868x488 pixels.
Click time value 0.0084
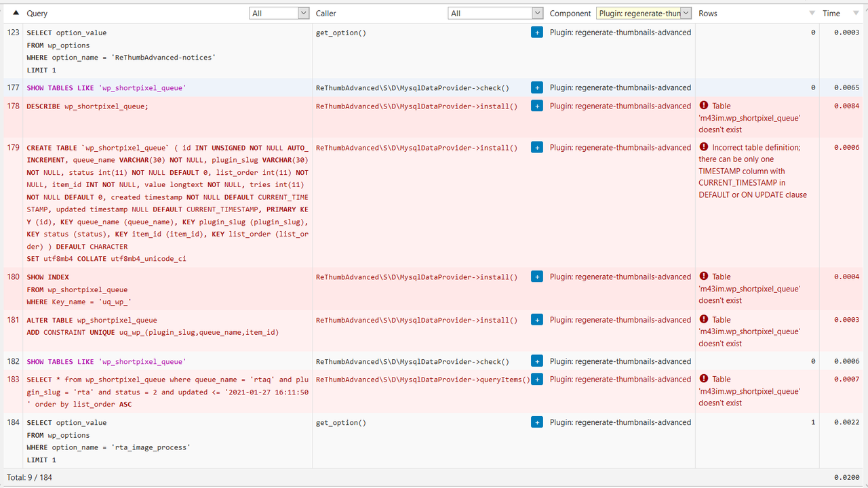click(x=847, y=106)
